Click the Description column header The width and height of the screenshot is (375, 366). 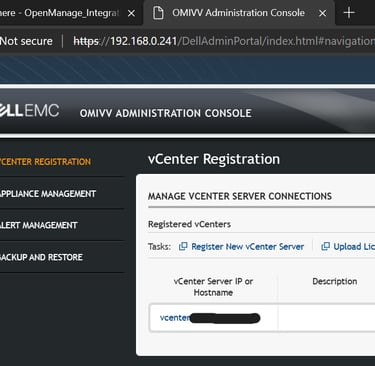coord(335,281)
